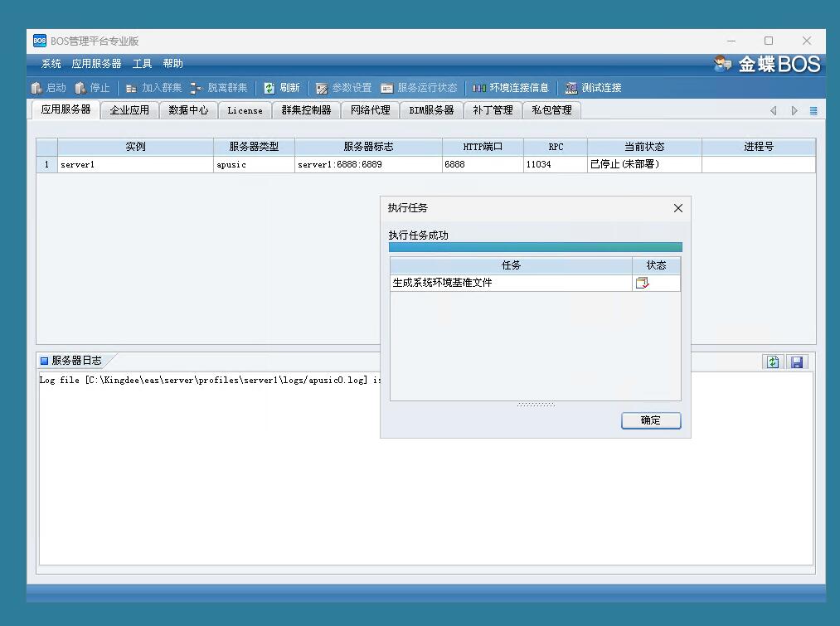This screenshot has height=626, width=840.
Task: Click the RPC column header
Action: tap(556, 147)
